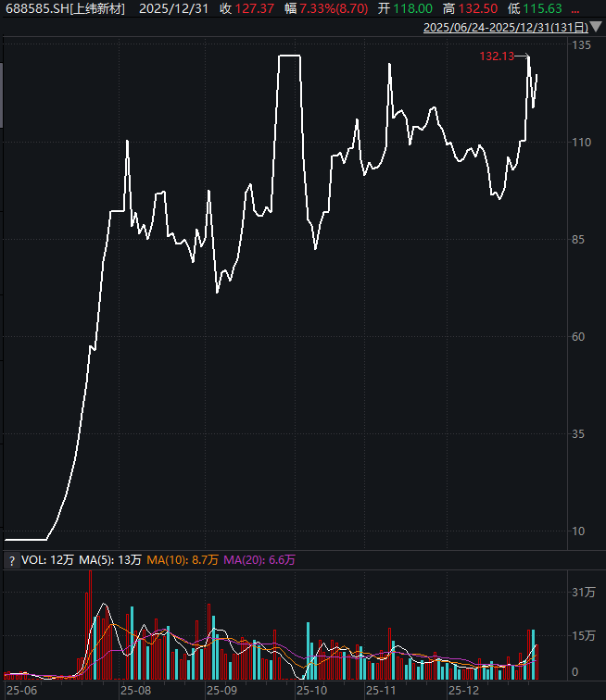This screenshot has height=700, width=606.
Task: Click the 25-12 label on the time axis
Action: coord(463,691)
